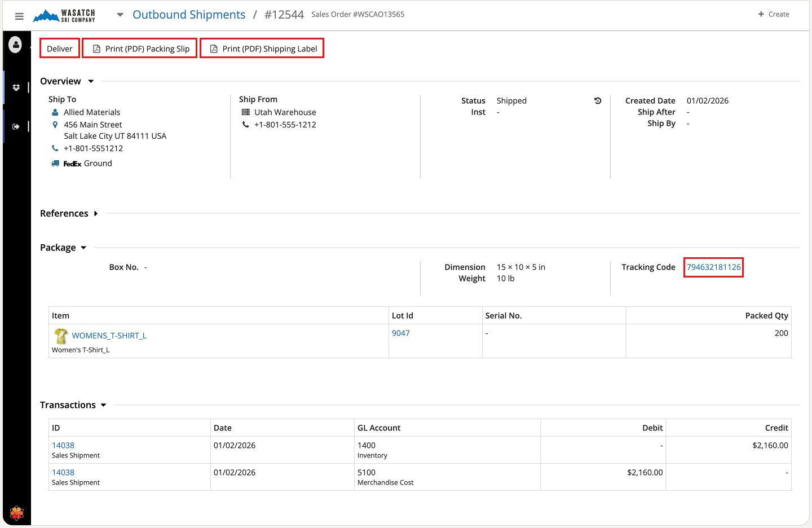Print the PDF Packing Slip

[x=140, y=49]
